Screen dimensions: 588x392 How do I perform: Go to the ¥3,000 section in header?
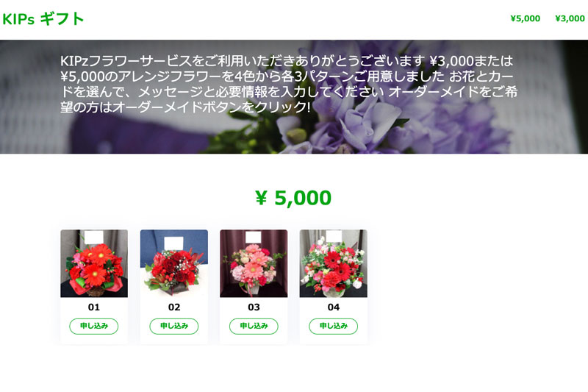570,18
